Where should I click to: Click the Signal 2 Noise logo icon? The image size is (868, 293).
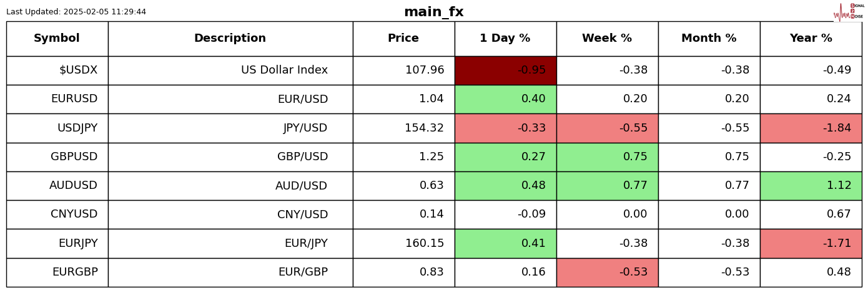(848, 12)
